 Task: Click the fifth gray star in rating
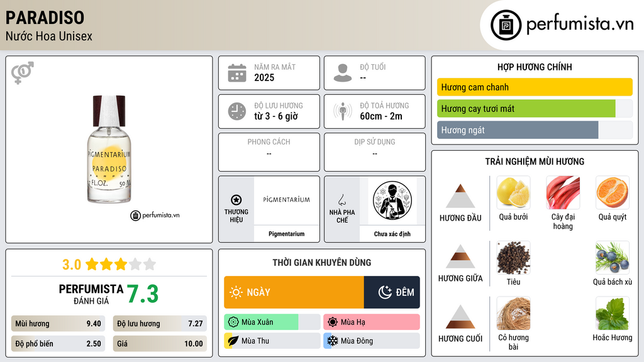click(x=150, y=264)
